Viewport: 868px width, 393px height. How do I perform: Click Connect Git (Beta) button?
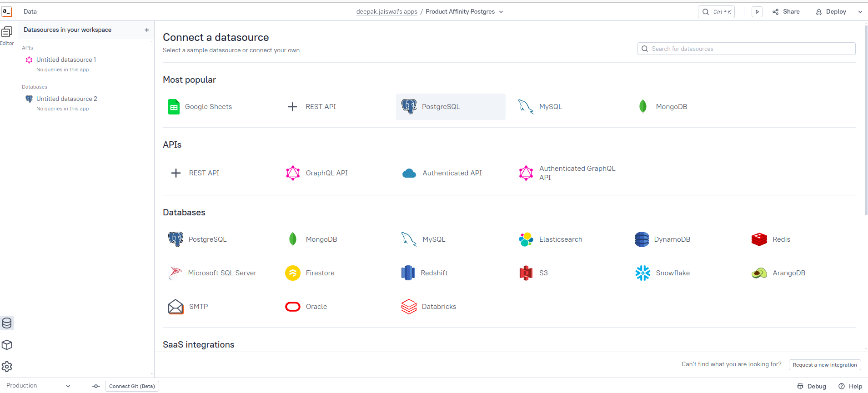[132, 386]
